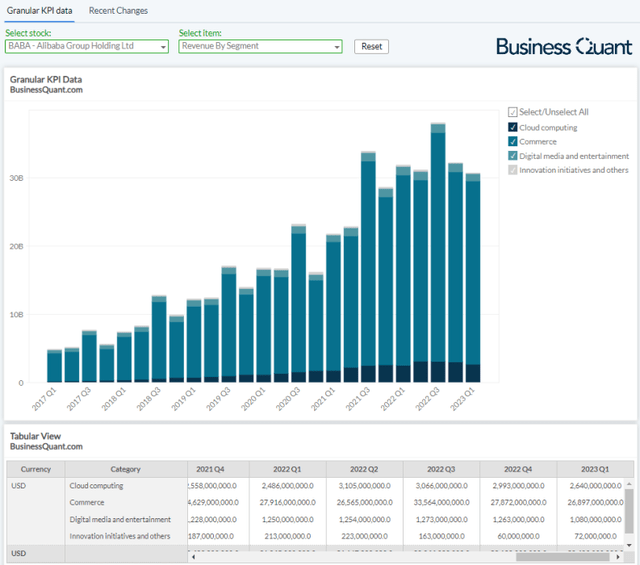
Task: Click the 2022 Q3 column header
Action: [441, 469]
